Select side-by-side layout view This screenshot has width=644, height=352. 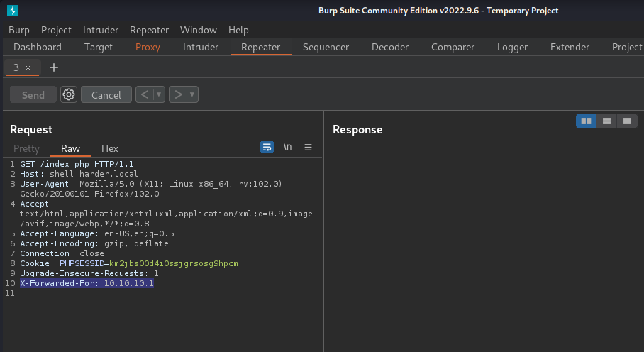point(586,121)
